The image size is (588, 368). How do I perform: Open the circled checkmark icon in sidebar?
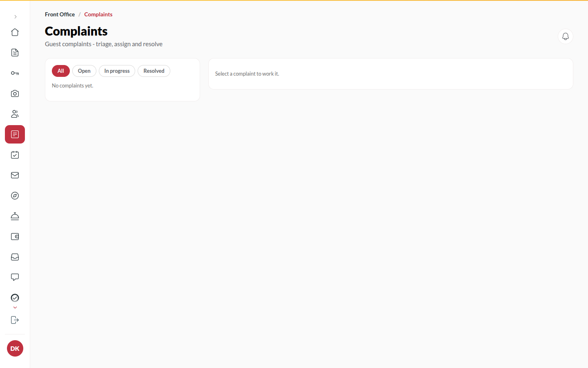(x=15, y=298)
